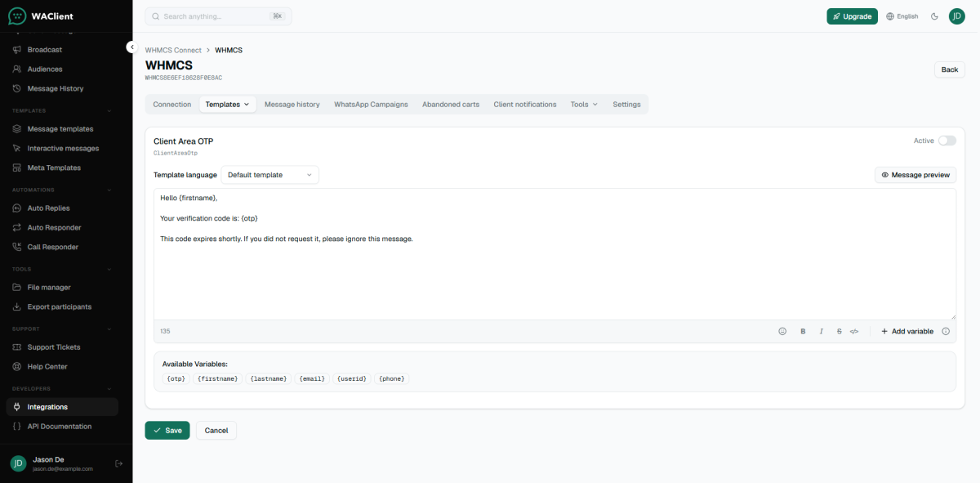Toggle the Active switch for template
980x483 pixels.
947,141
